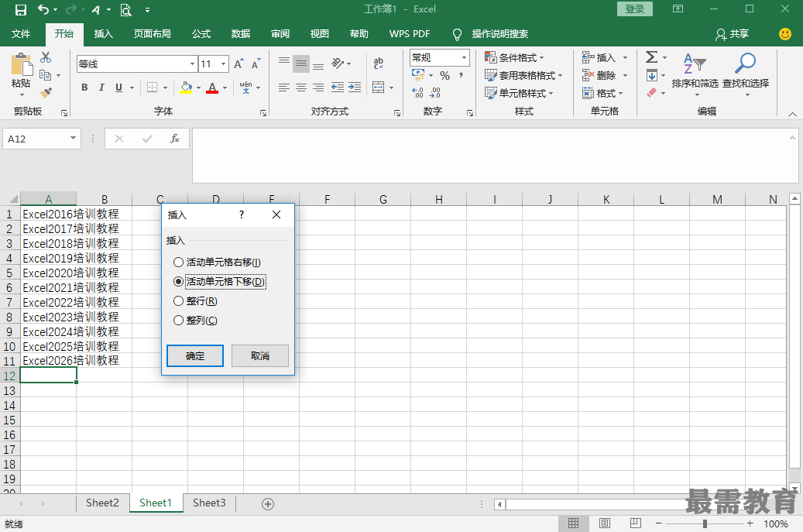Switch to 公式 ribbon tab
The image size is (803, 532).
tap(201, 34)
